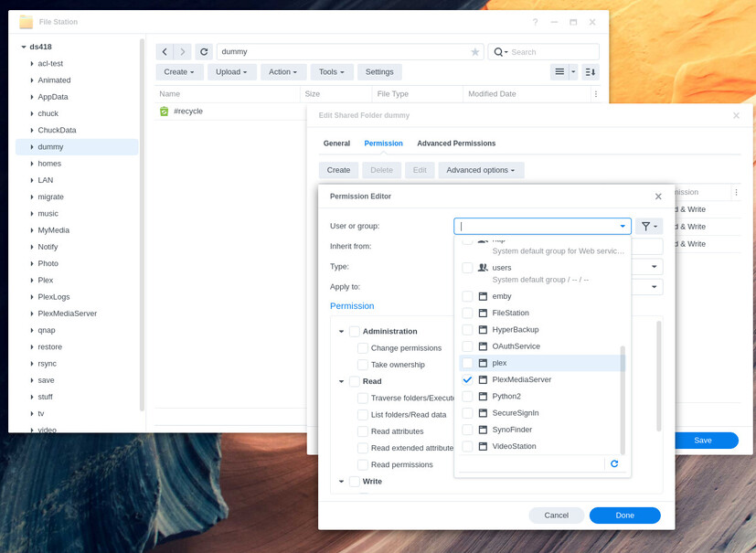
Task: Open the Upload dropdown
Action: point(231,72)
